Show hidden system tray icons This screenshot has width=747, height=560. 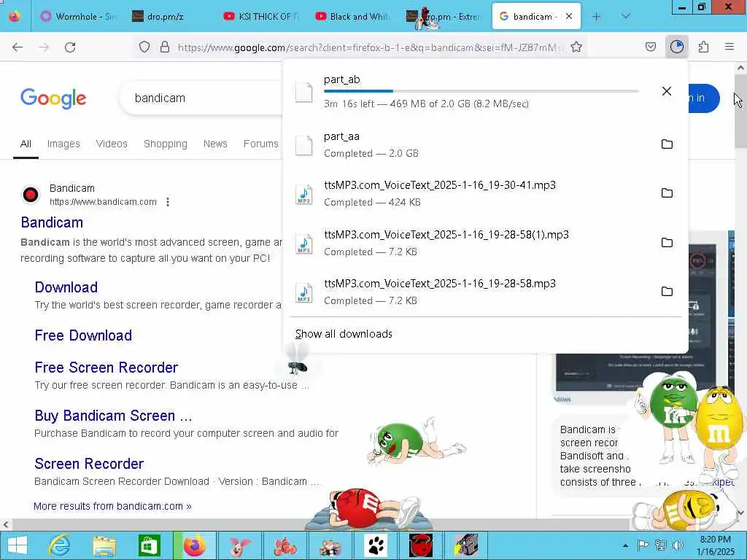click(625, 545)
